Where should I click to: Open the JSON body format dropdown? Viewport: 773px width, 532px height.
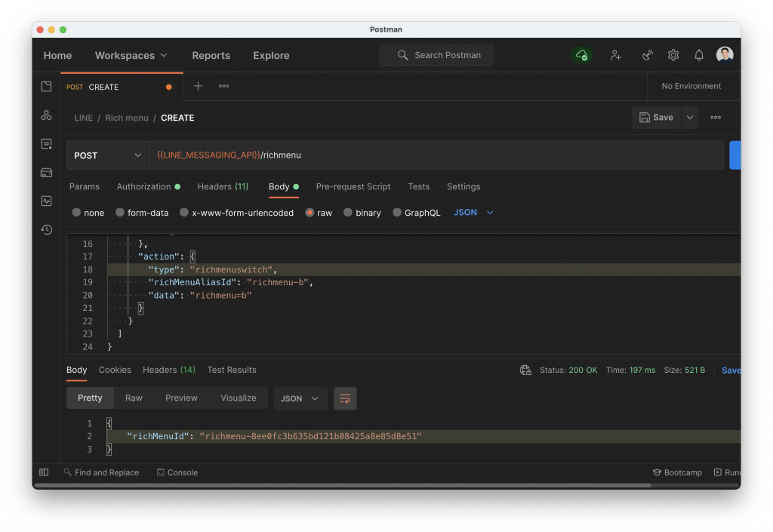point(473,212)
